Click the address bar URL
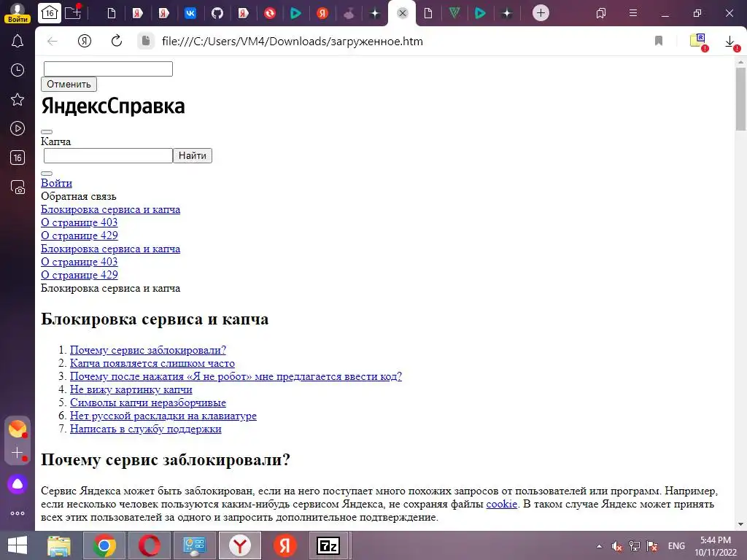747x560 pixels. pyautogui.click(x=292, y=42)
